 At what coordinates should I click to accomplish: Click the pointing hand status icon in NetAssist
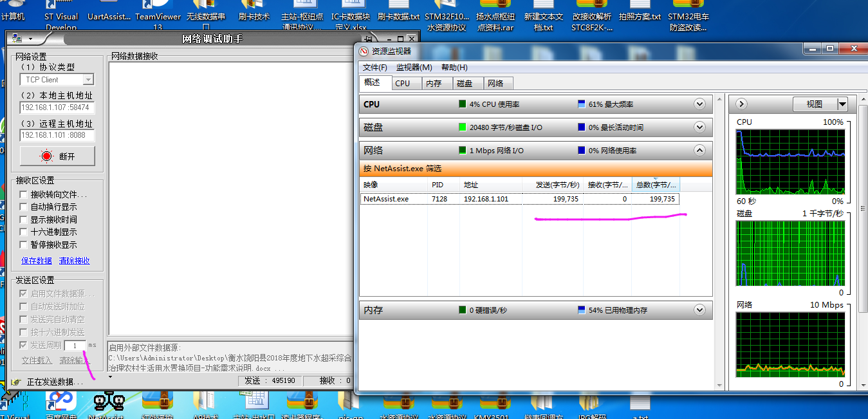[16, 381]
